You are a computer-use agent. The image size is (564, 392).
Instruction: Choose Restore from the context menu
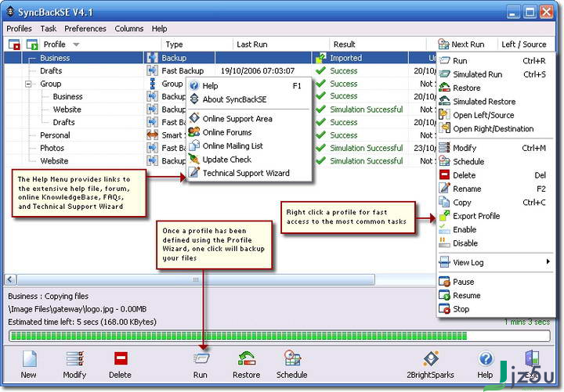click(x=495, y=88)
